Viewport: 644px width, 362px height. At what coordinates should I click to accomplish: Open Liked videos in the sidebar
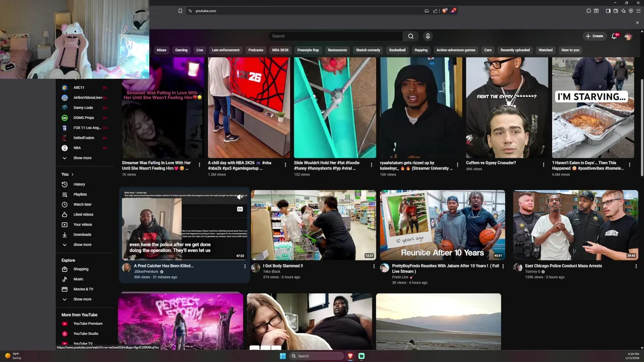click(x=84, y=215)
